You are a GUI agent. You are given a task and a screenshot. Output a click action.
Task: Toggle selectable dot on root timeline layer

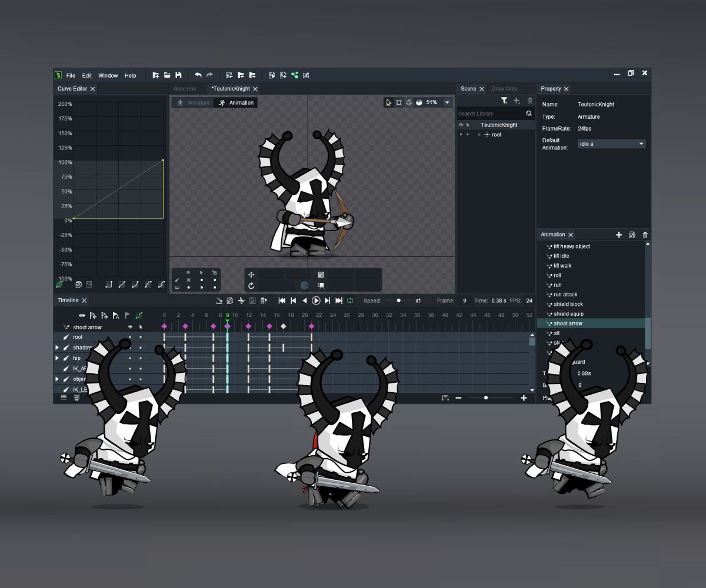click(x=141, y=338)
